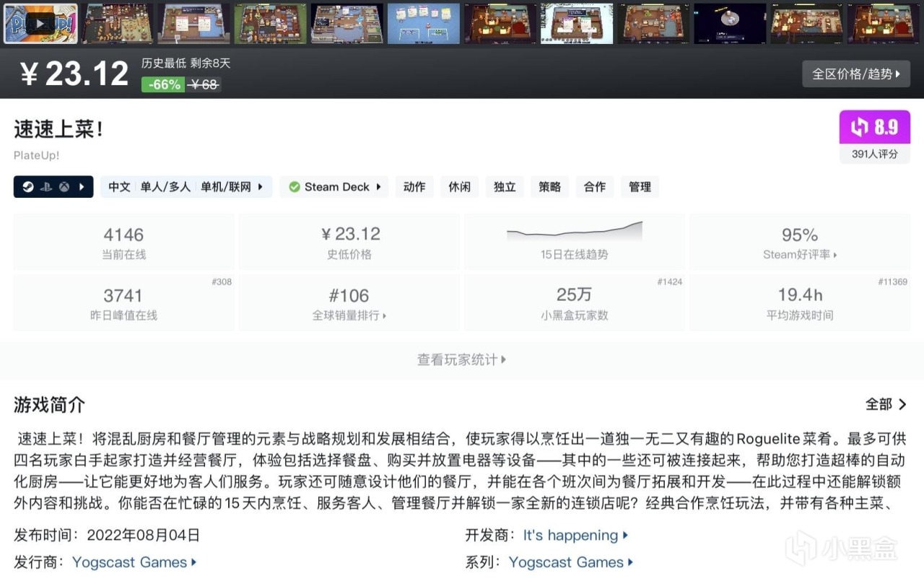This screenshot has height=581, width=924.
Task: Click the large ¥23.12 price in dark bar
Action: click(x=74, y=74)
